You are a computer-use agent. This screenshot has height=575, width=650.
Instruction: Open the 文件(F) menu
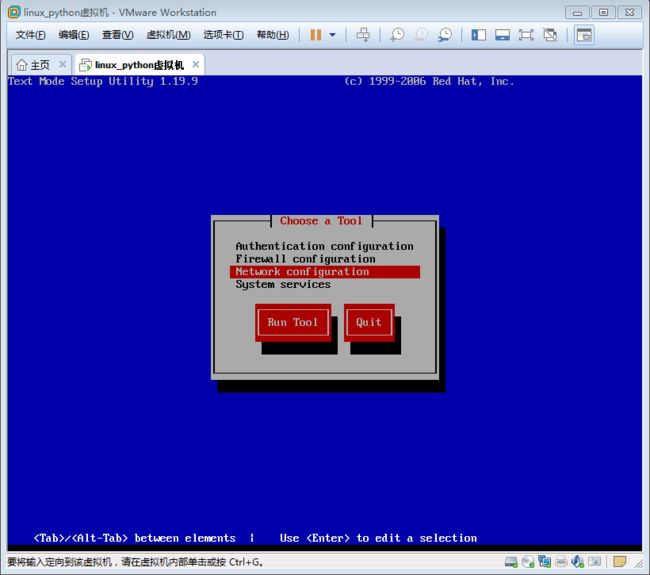(x=30, y=35)
